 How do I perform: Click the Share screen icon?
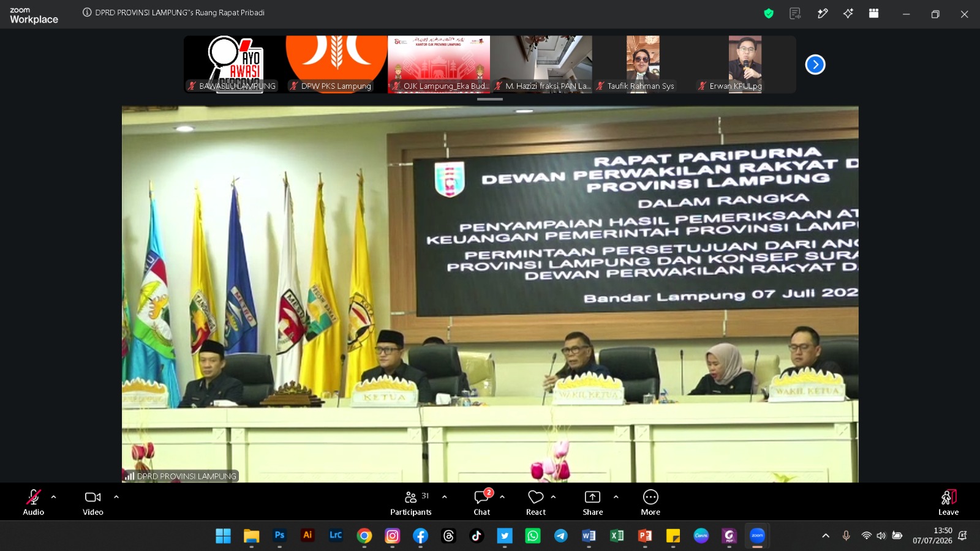(x=592, y=497)
